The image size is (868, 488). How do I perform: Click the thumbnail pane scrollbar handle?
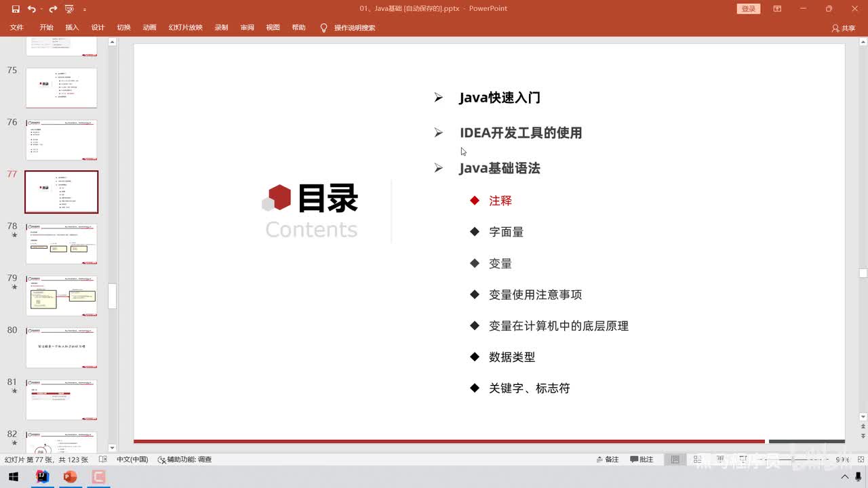click(x=113, y=296)
